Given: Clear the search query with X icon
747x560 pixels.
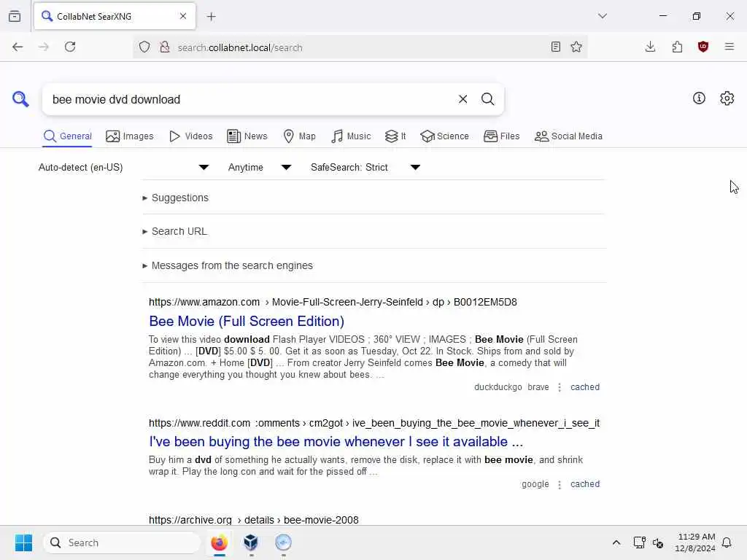Looking at the screenshot, I should [462, 99].
